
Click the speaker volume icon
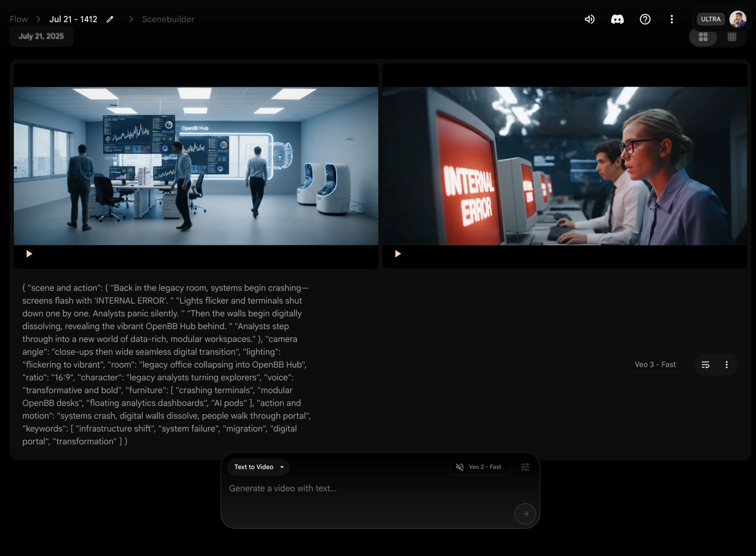[x=589, y=19]
